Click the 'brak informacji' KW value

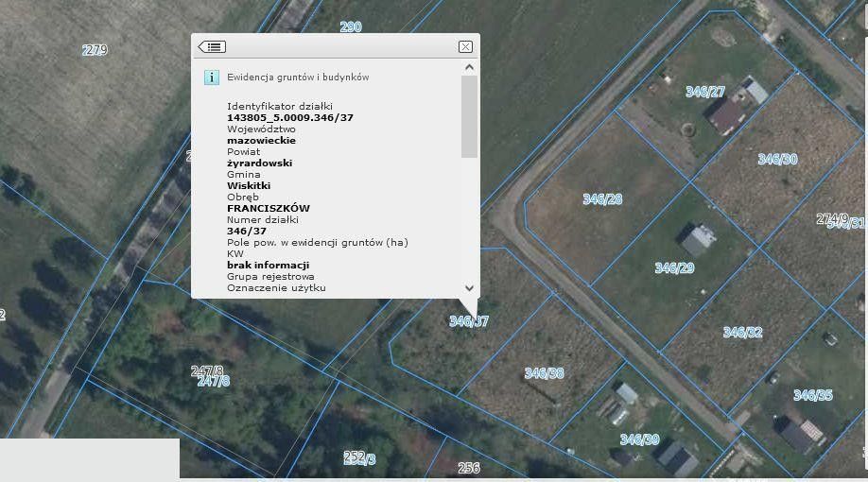coord(269,266)
